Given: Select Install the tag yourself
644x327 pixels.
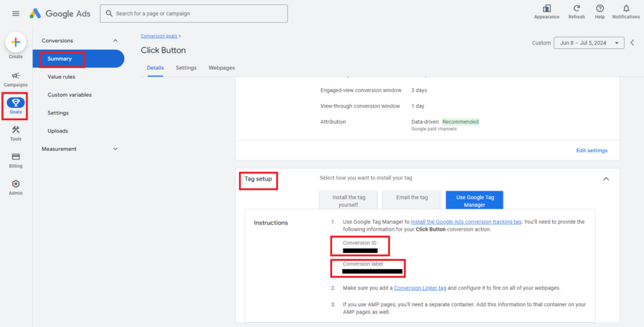Looking at the screenshot, I should point(348,201).
